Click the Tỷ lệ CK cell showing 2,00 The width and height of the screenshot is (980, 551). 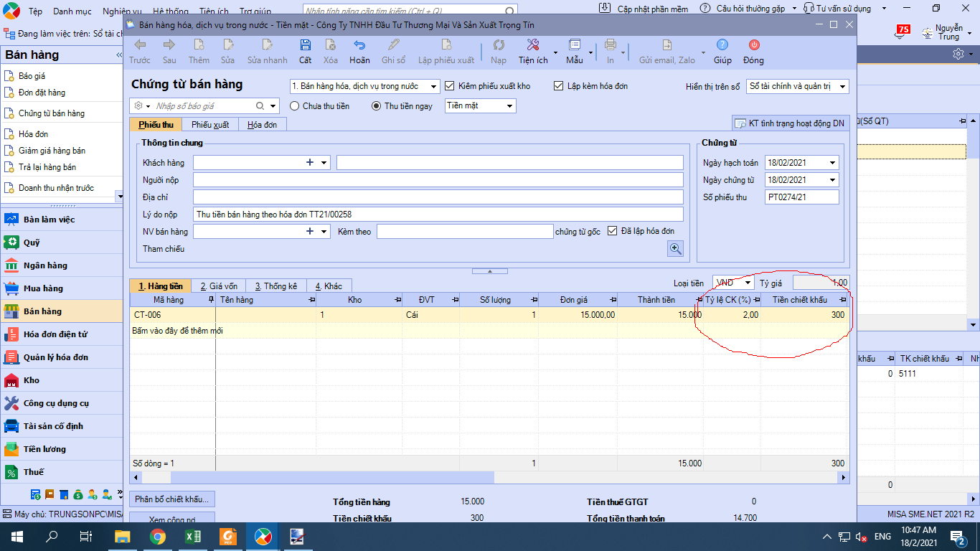tap(732, 315)
